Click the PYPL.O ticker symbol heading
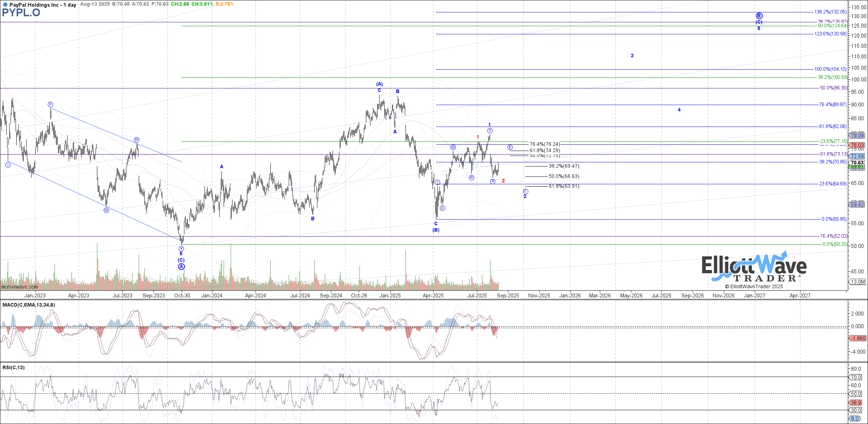The height and width of the screenshot is (424, 868). pos(21,13)
